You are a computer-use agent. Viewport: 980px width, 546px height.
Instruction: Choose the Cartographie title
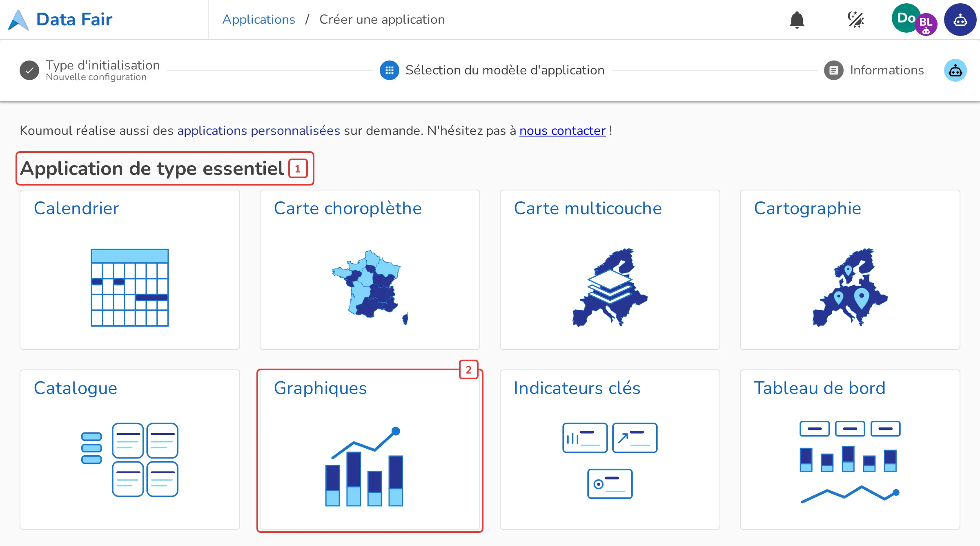pyautogui.click(x=807, y=208)
